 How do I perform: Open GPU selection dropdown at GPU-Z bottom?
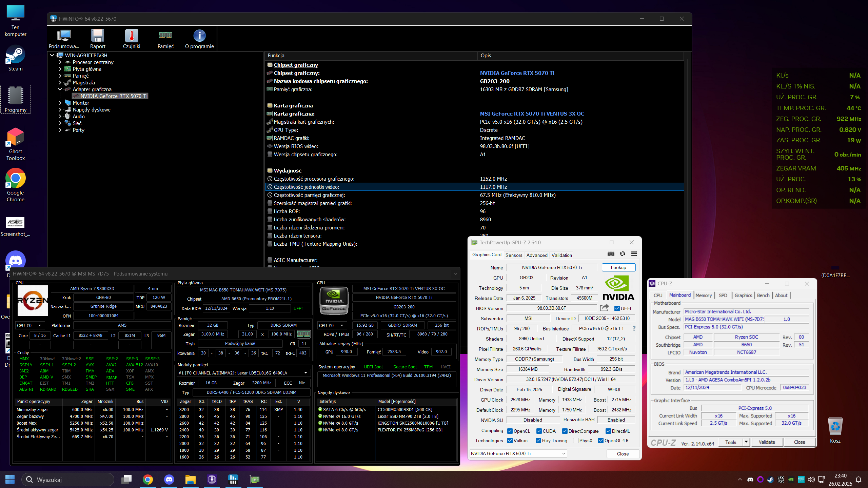click(x=518, y=453)
